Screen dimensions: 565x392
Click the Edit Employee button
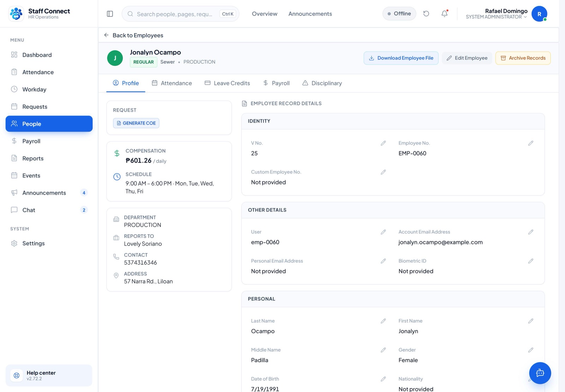[467, 58]
